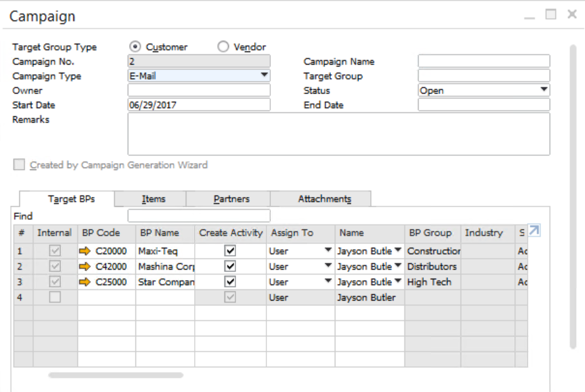Toggle Create Activity checkbox for Star Company row
The height and width of the screenshot is (392, 585).
[230, 282]
